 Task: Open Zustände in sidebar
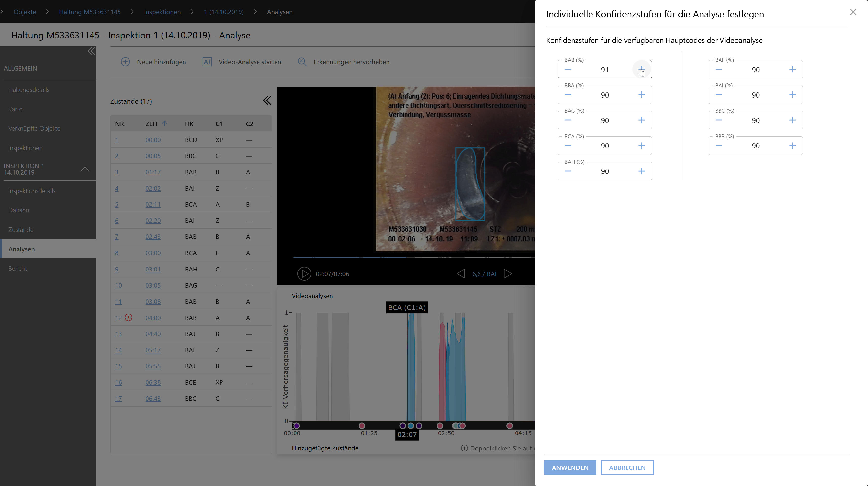point(21,229)
